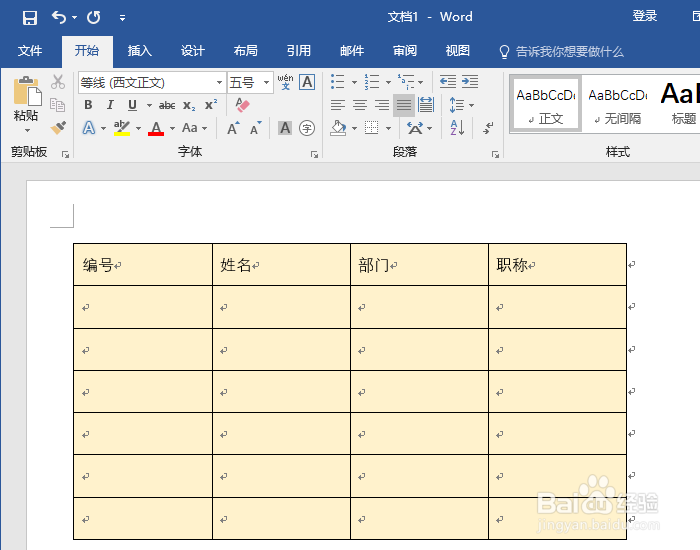
Task: Sort with the A-Z sort icon
Action: tap(458, 129)
